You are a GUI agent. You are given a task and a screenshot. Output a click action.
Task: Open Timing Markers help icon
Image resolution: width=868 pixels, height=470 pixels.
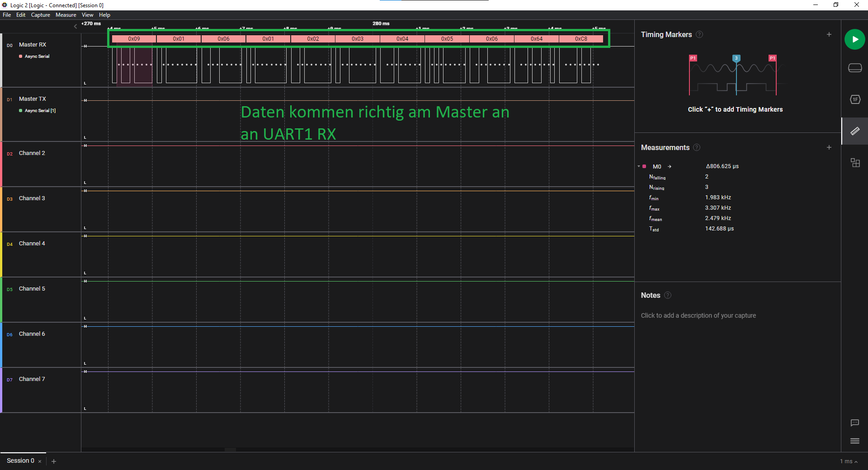(699, 34)
